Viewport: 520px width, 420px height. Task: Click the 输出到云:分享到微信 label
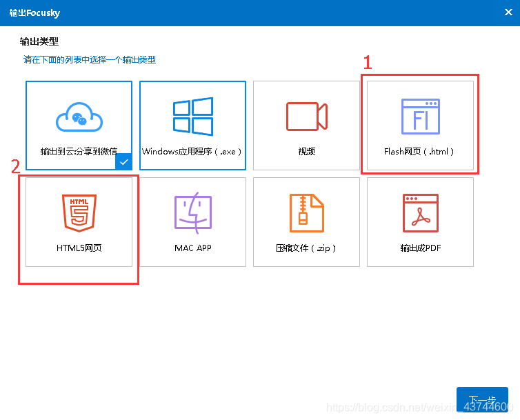coord(79,152)
